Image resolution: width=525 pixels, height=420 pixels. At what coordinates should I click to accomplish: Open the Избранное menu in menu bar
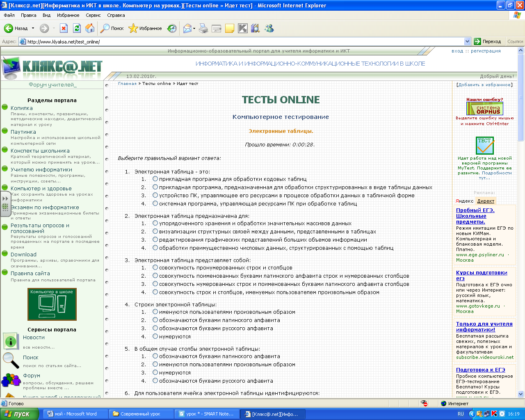tap(68, 15)
